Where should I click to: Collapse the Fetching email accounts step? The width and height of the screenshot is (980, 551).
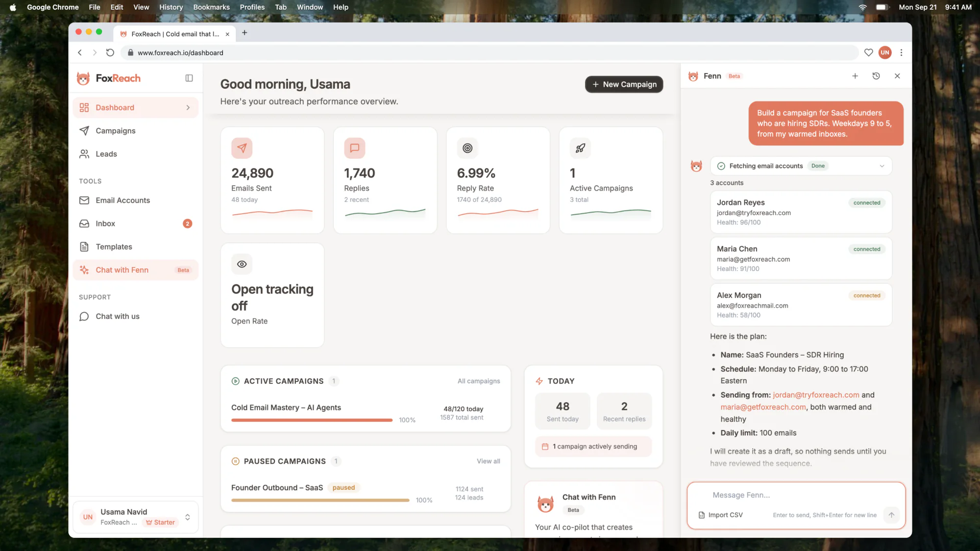click(x=882, y=166)
